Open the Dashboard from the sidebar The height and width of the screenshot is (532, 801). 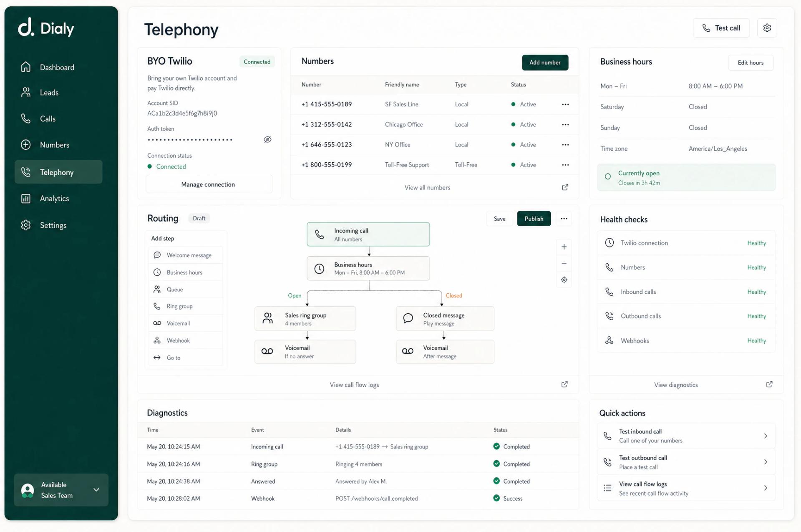[x=57, y=67]
